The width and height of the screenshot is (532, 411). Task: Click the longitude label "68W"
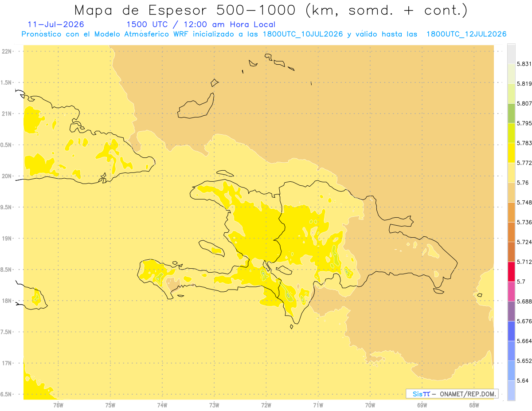pos(474,405)
